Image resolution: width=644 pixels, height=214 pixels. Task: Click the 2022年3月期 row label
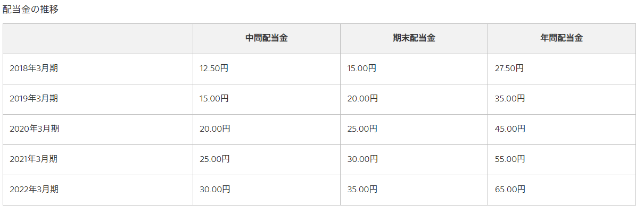(34, 190)
